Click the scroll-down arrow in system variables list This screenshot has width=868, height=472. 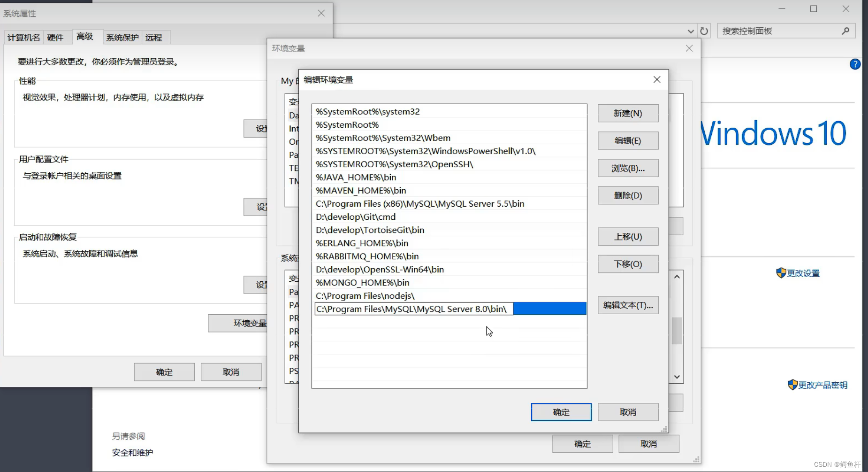click(677, 377)
